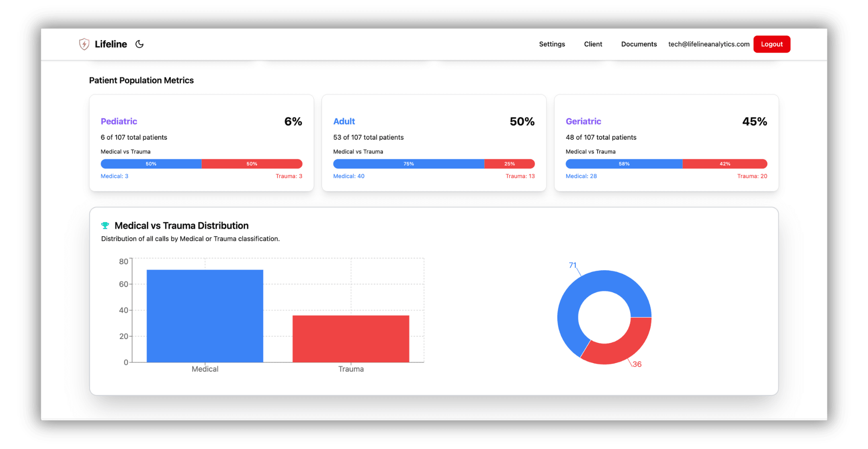Image resolution: width=868 pixels, height=449 pixels.
Task: Click the Medical vs Trauma Distribution title
Action: pyautogui.click(x=181, y=226)
